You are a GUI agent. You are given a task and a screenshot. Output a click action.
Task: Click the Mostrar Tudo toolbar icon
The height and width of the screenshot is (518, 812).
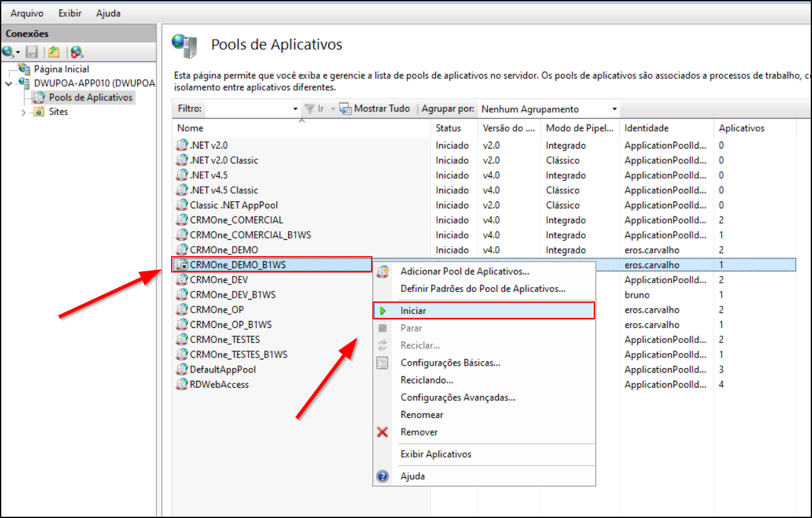[345, 109]
